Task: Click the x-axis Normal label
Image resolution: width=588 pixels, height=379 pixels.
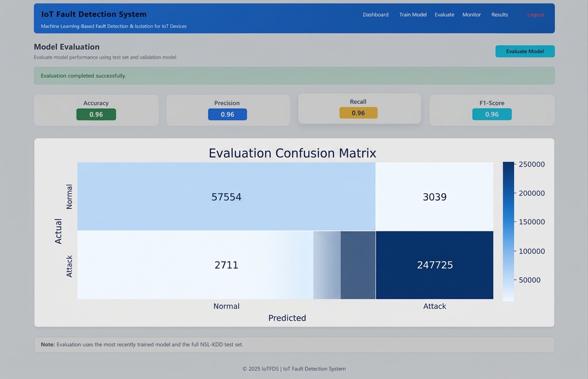Action: (226, 306)
